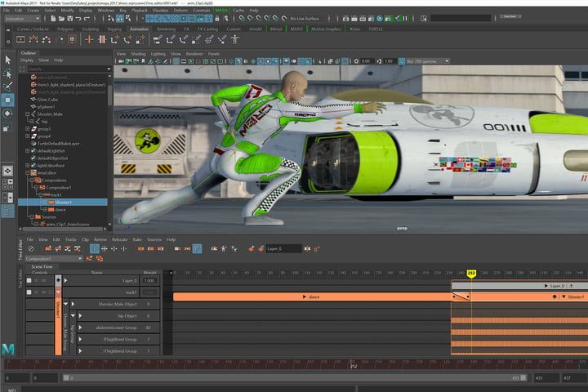Click the New Scene icon
Image resolution: width=588 pixels, height=392 pixels.
coord(53,19)
